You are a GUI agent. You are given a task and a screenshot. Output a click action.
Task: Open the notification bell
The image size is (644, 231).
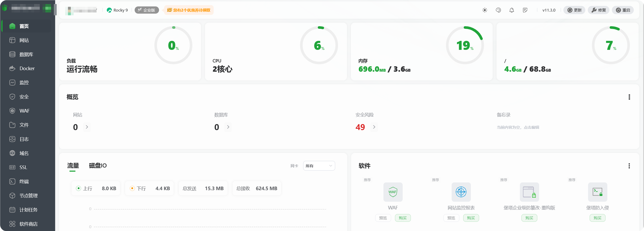click(512, 10)
